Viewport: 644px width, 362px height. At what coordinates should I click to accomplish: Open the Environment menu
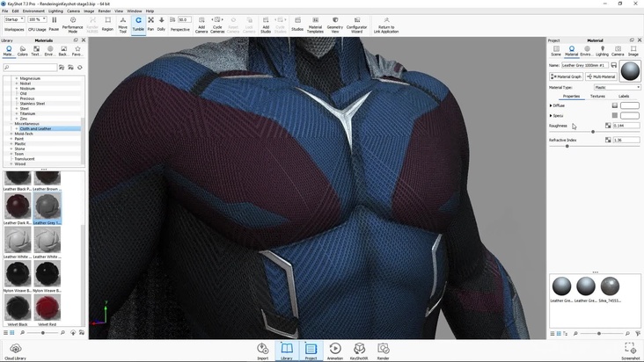tap(33, 11)
